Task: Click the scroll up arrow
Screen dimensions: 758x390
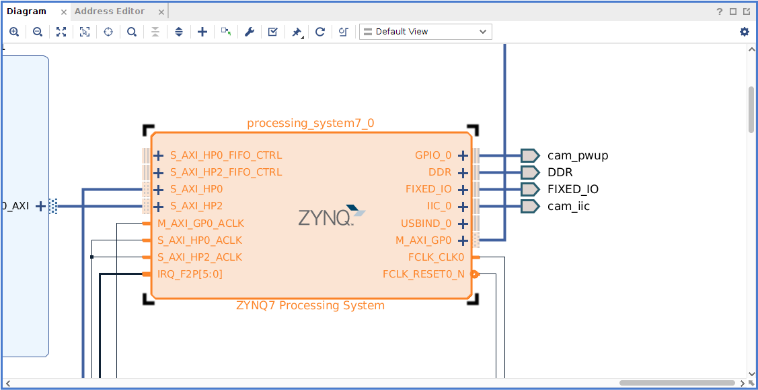Action: (x=751, y=49)
